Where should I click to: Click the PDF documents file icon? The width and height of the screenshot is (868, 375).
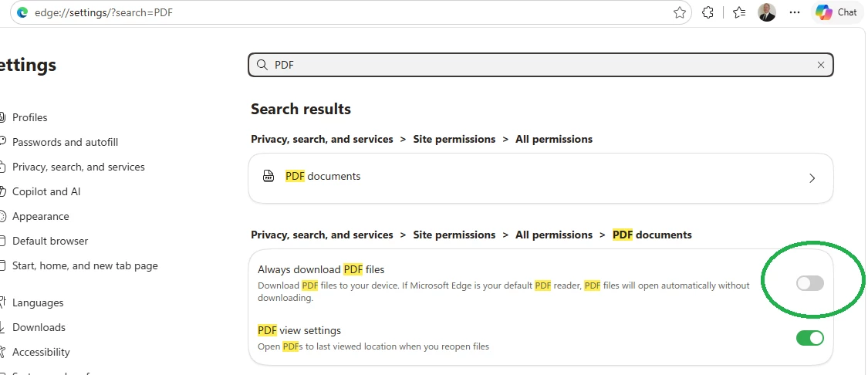269,177
